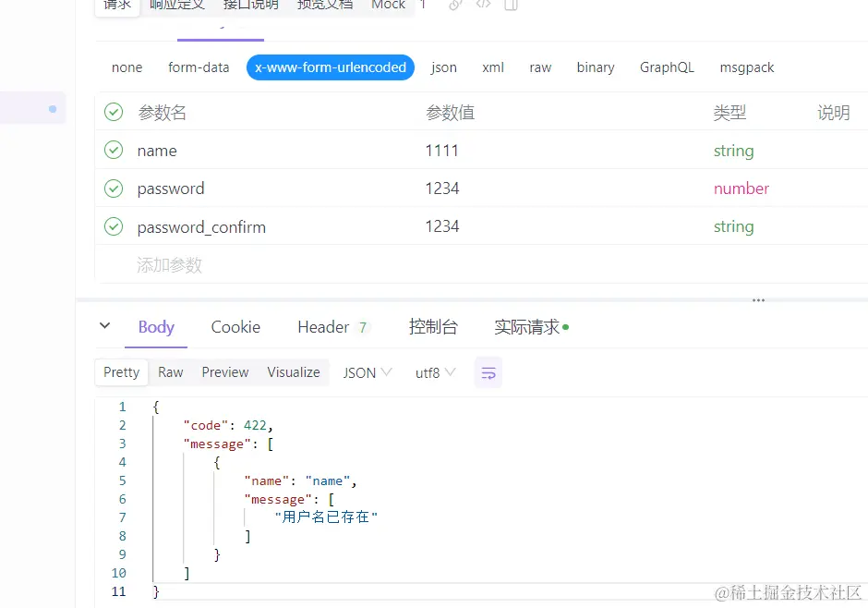Screen dimensions: 868x608
Task: Open the 实际请求 tab
Action: 532,327
